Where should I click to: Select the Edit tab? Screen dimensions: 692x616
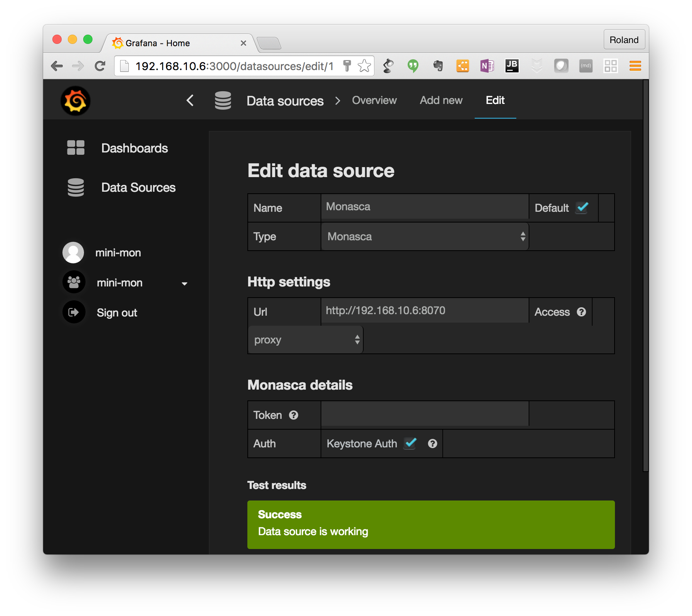click(495, 100)
